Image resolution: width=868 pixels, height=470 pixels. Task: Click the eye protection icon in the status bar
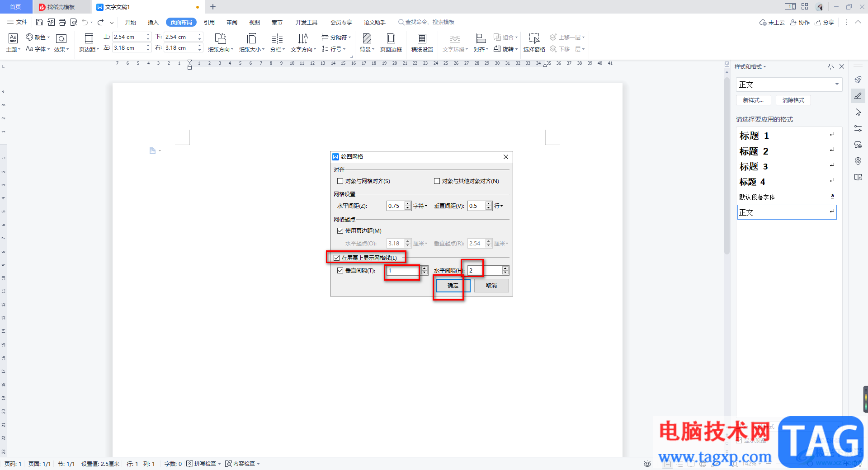point(647,464)
